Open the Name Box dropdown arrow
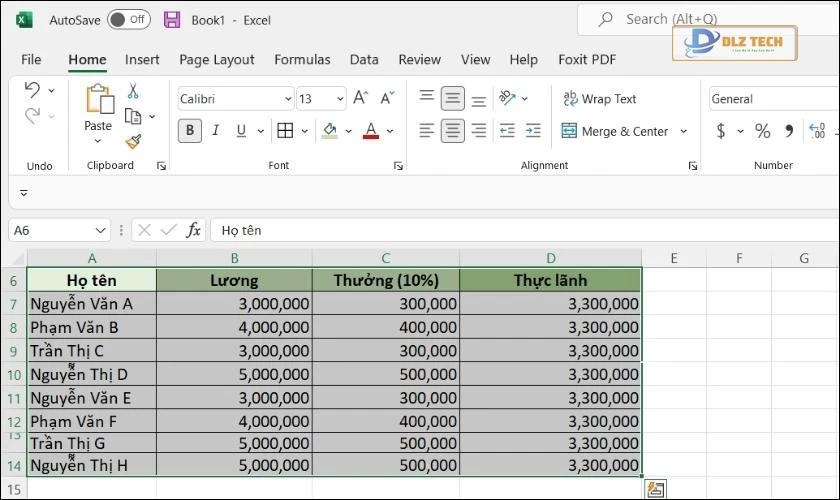This screenshot has height=500, width=840. point(100,230)
